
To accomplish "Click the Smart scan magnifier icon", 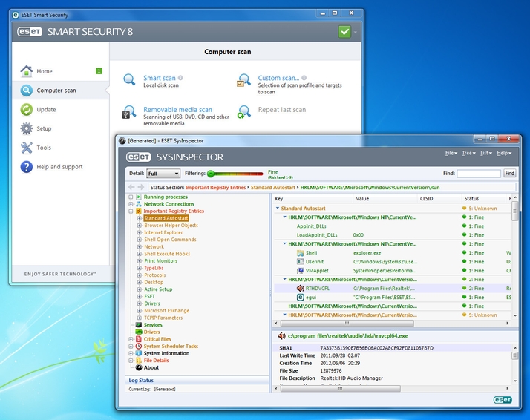I will click(129, 79).
